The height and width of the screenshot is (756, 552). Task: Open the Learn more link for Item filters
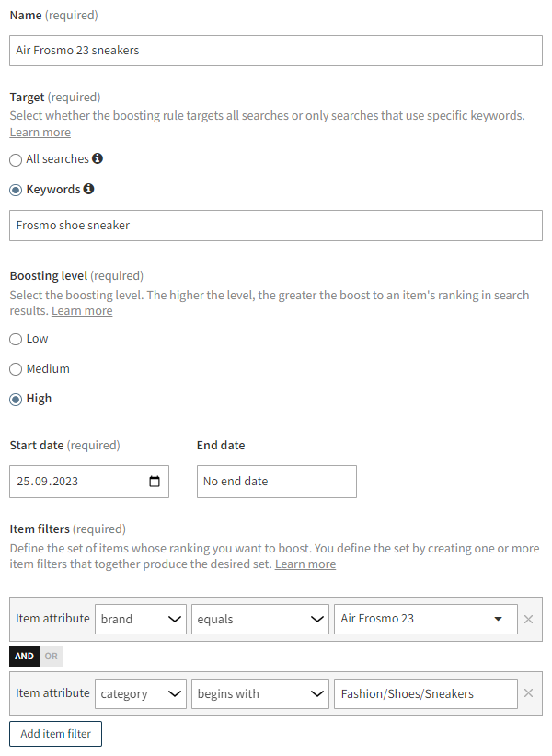click(305, 564)
